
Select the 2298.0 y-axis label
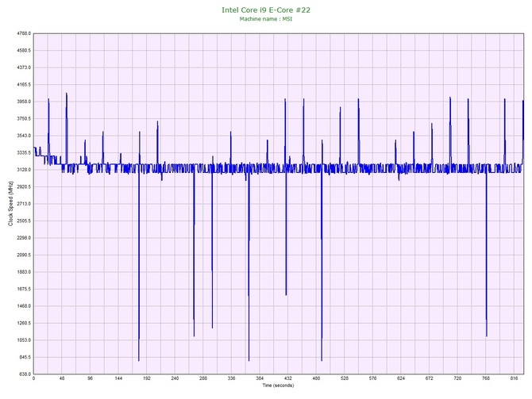click(x=24, y=238)
